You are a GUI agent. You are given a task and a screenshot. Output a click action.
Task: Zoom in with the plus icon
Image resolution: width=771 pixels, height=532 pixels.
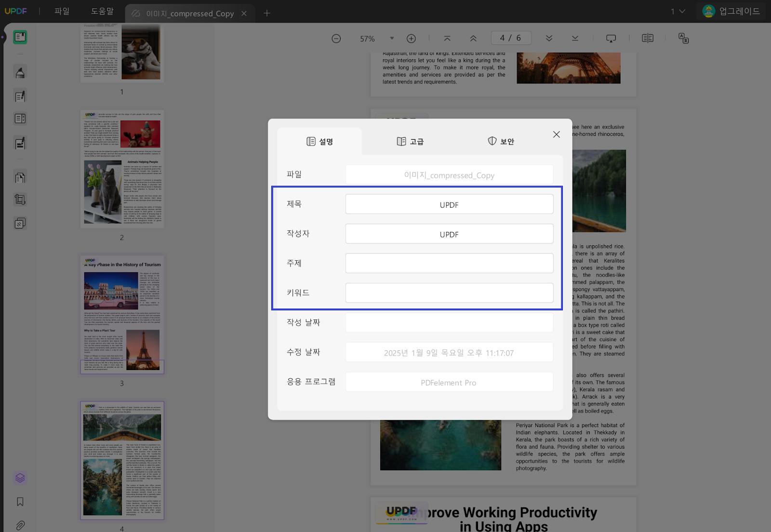pyautogui.click(x=411, y=39)
